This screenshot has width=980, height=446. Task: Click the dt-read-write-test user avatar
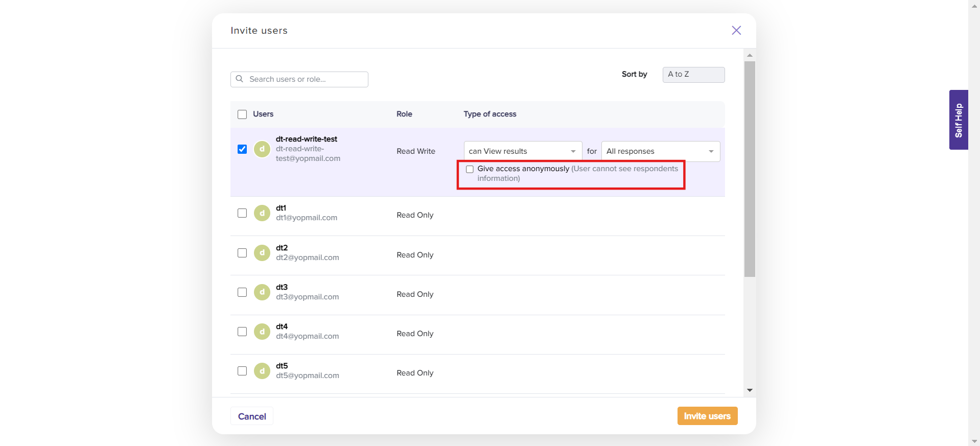tap(262, 149)
